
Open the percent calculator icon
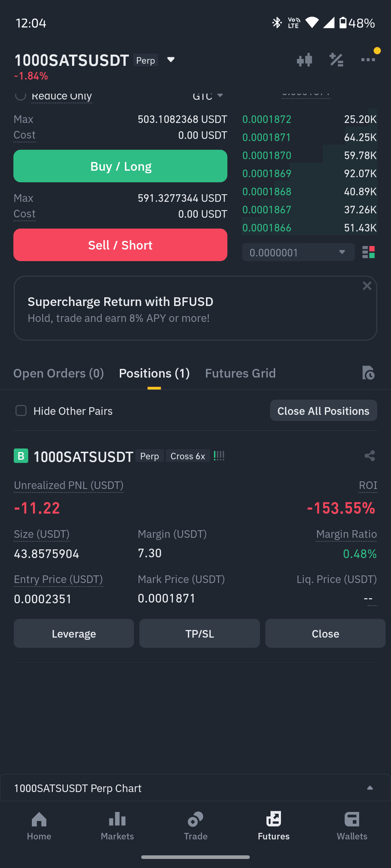click(x=336, y=60)
